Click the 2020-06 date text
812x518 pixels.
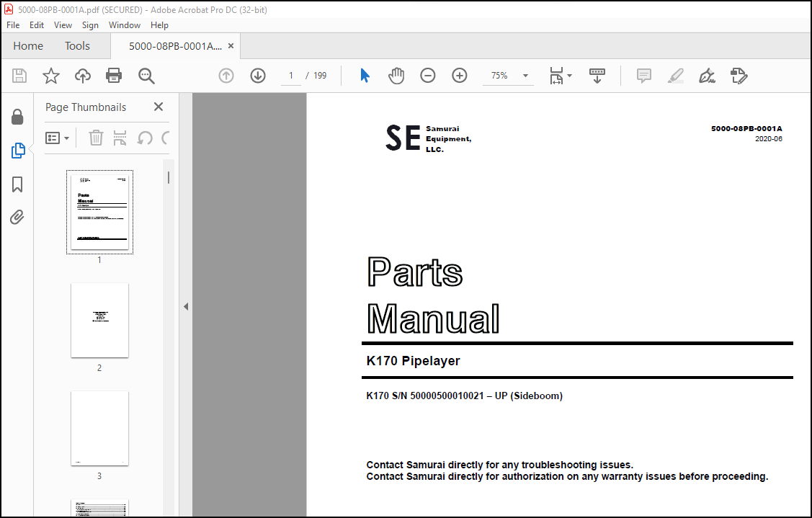tap(769, 139)
